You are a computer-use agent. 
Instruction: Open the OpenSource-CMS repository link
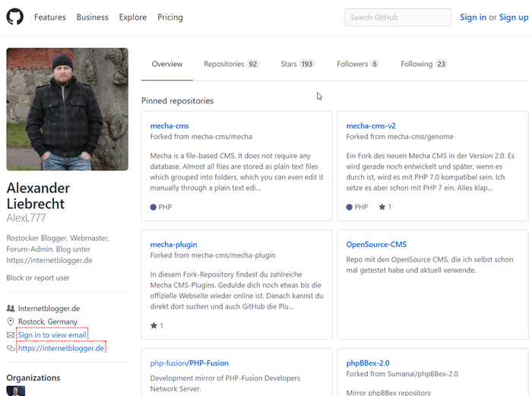(376, 244)
